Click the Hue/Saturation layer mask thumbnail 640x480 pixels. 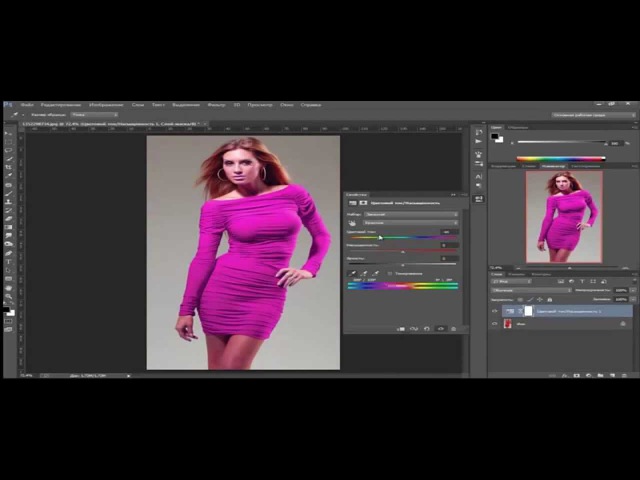tap(526, 311)
